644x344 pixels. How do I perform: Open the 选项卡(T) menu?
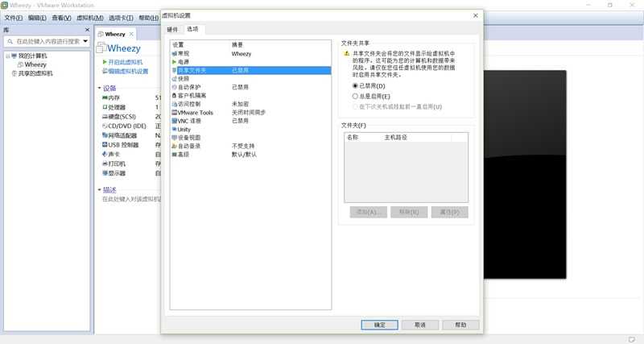[x=121, y=18]
